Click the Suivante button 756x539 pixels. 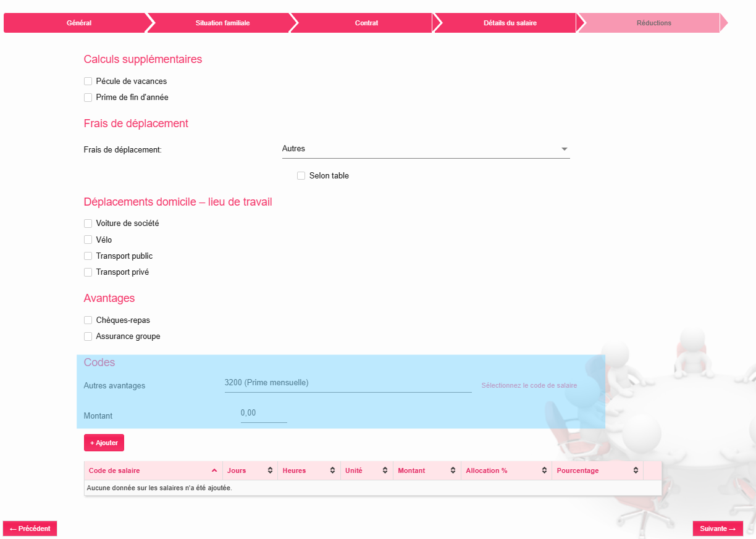[718, 529]
